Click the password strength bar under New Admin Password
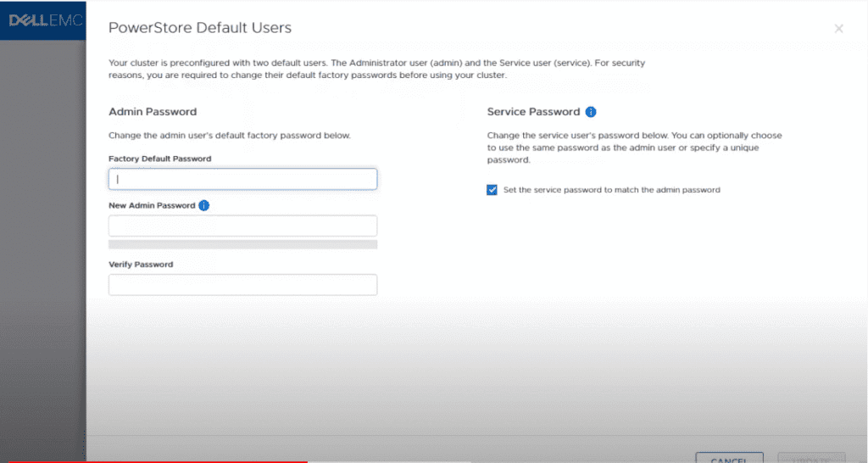 pyautogui.click(x=242, y=244)
